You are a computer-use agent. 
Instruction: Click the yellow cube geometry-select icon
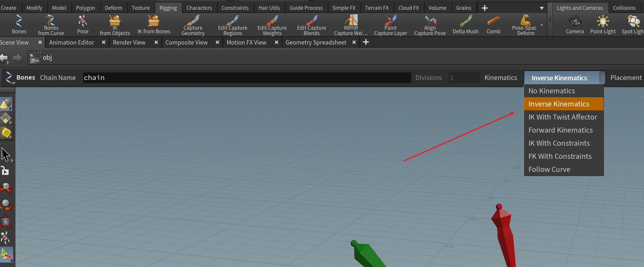point(6,133)
